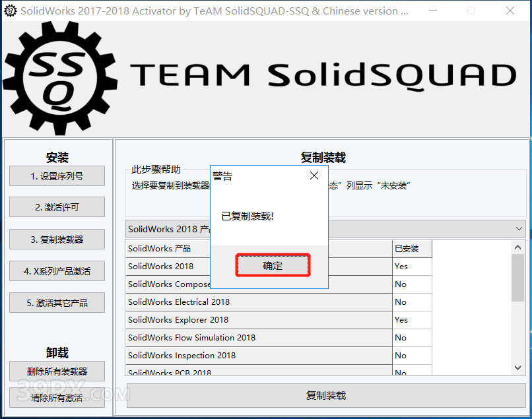The image size is (532, 419).
Task: Expand the SolidWorks 2018 product dropdown arrow
Action: [517, 229]
